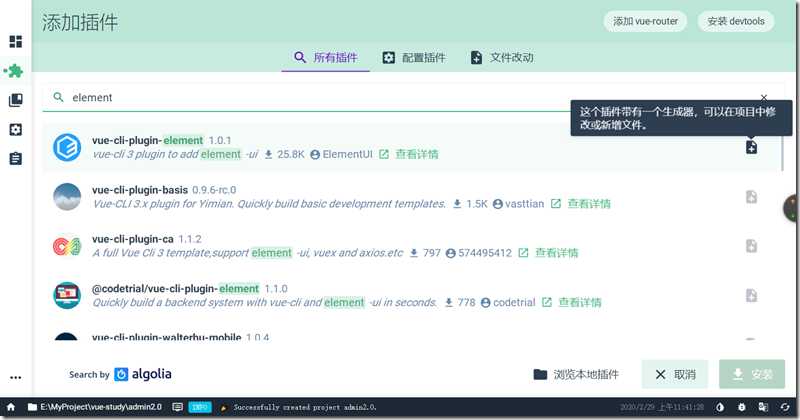
Task: Clear the search box with X icon
Action: pyautogui.click(x=764, y=97)
